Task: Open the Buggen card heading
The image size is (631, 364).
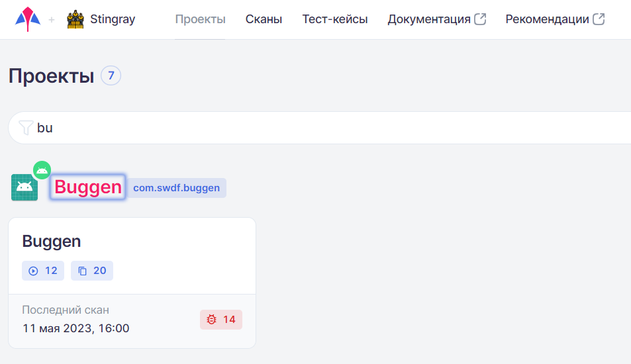Action: 52,242
